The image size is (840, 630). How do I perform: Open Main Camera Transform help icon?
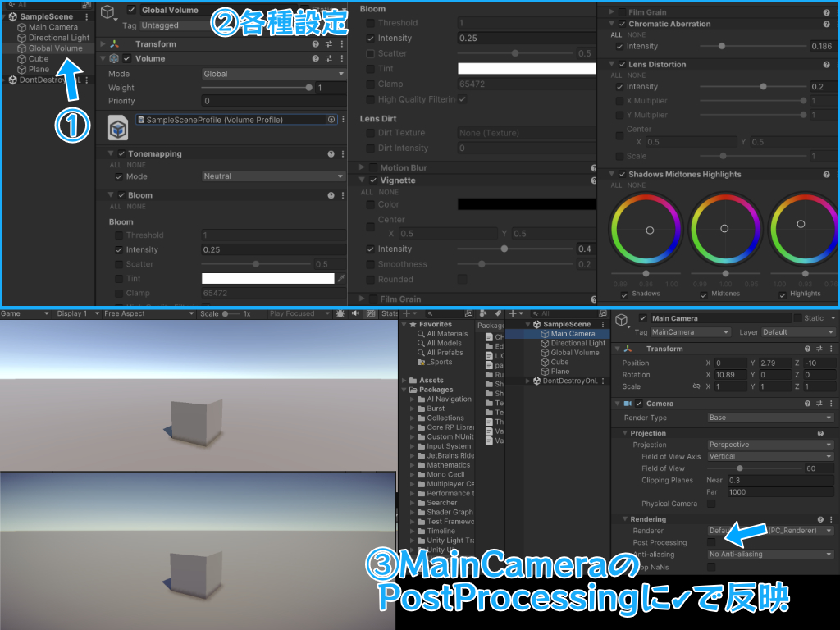click(808, 349)
